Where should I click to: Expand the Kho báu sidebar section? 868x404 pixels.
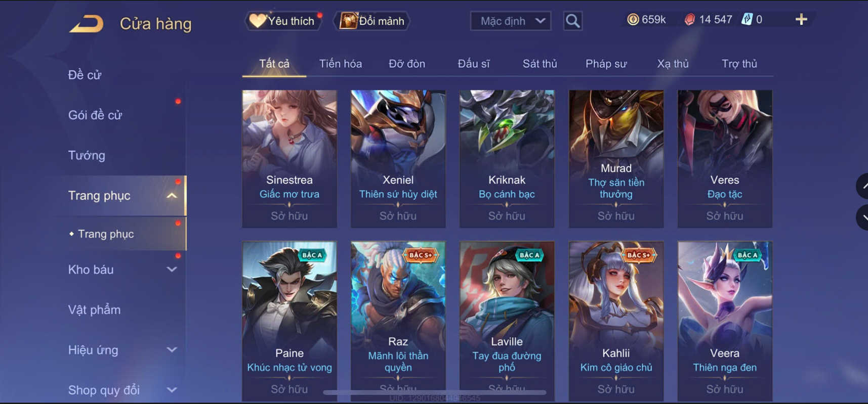(x=172, y=270)
